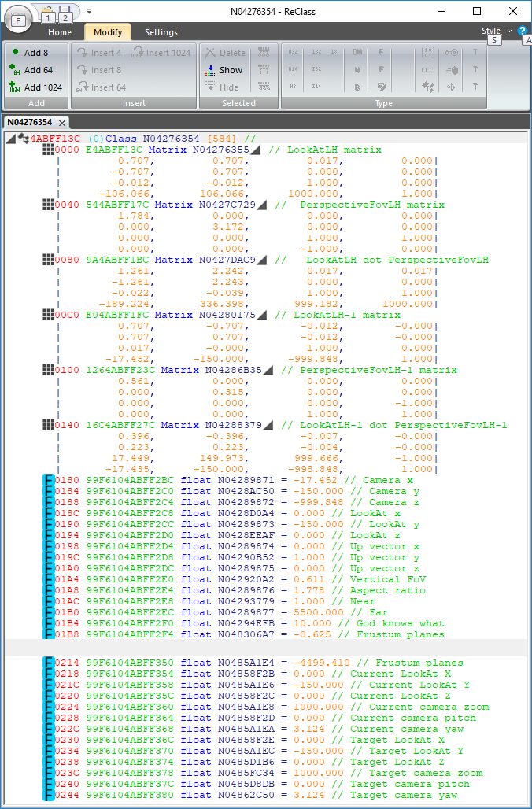532x809 pixels.
Task: Open the Quick Access Toolbar customize arrow
Action: pyautogui.click(x=90, y=12)
